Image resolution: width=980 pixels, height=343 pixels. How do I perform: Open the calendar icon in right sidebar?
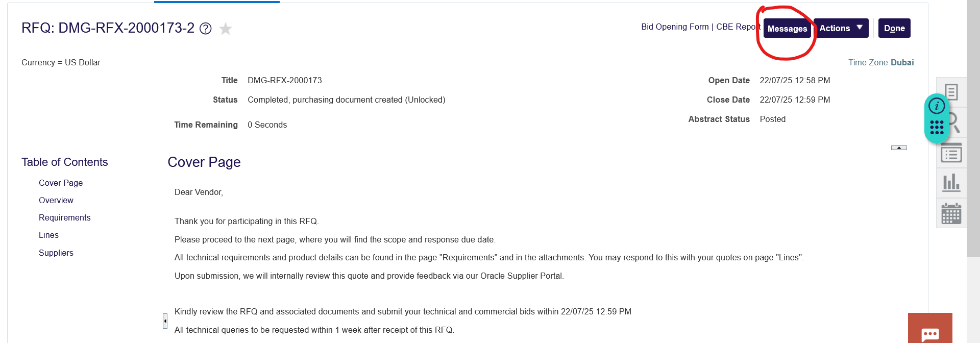pyautogui.click(x=951, y=213)
